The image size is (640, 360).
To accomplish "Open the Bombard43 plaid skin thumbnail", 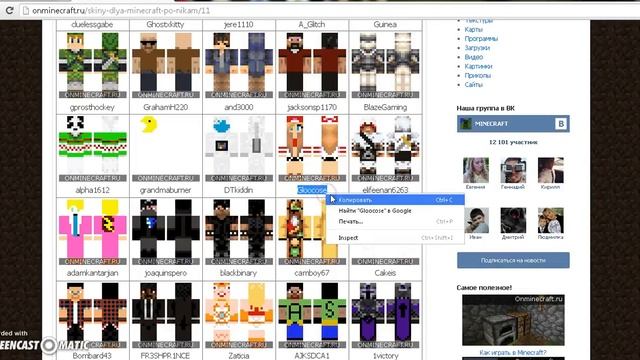I will 92,315.
